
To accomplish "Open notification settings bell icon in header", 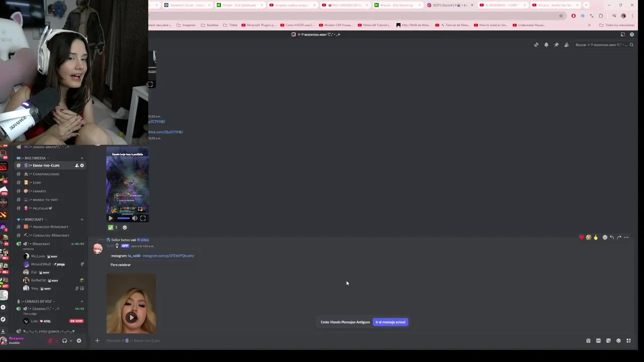I will click(x=546, y=45).
